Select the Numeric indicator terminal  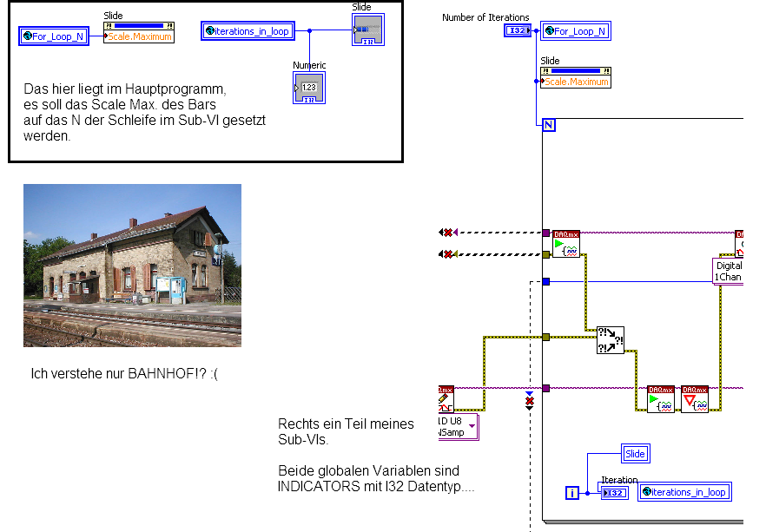coord(309,88)
